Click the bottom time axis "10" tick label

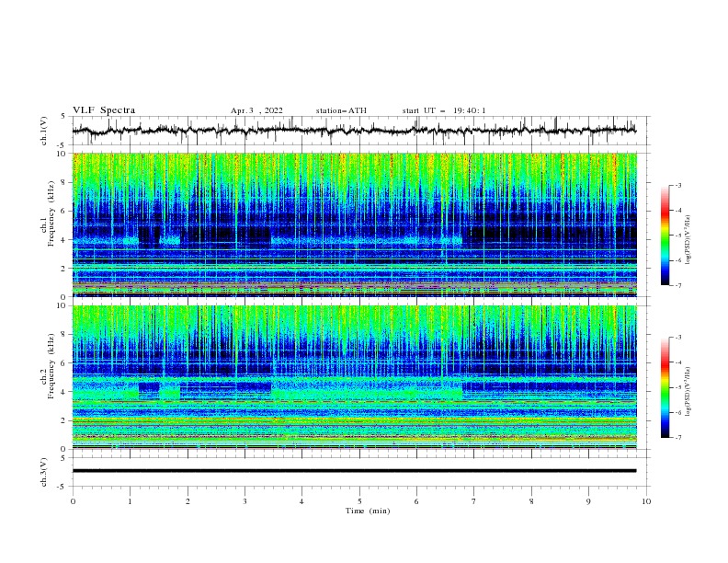[x=646, y=501]
